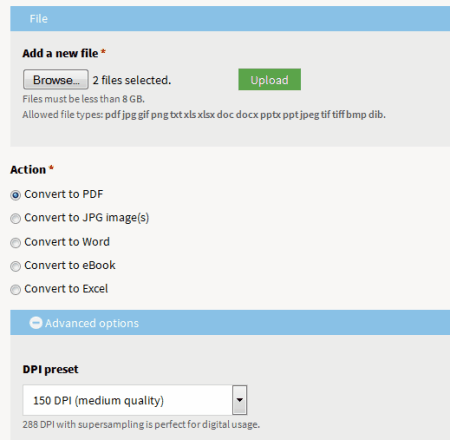Viewport: 450px width, 440px height.
Task: Select the Convert to Excel radio button
Action: click(15, 289)
